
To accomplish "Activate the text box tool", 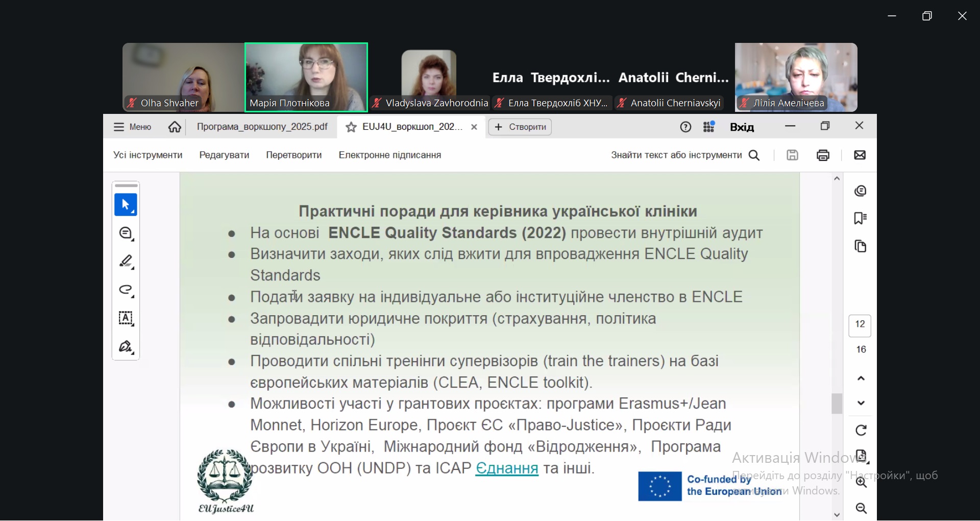I will [126, 319].
